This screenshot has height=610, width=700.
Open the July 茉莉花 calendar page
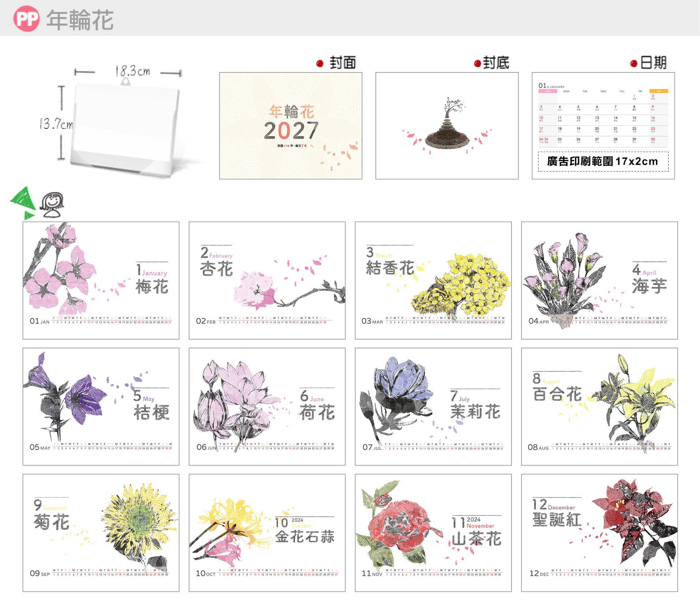[433, 407]
